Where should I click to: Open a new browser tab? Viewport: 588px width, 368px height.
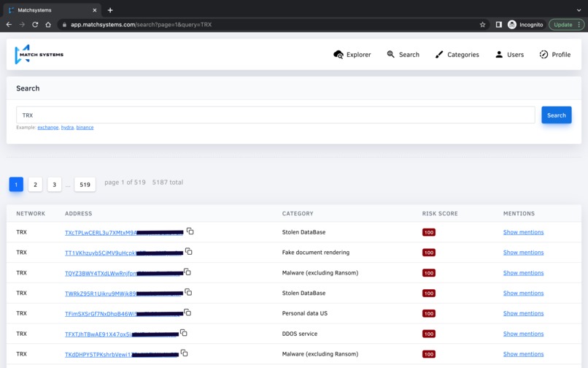tap(110, 10)
